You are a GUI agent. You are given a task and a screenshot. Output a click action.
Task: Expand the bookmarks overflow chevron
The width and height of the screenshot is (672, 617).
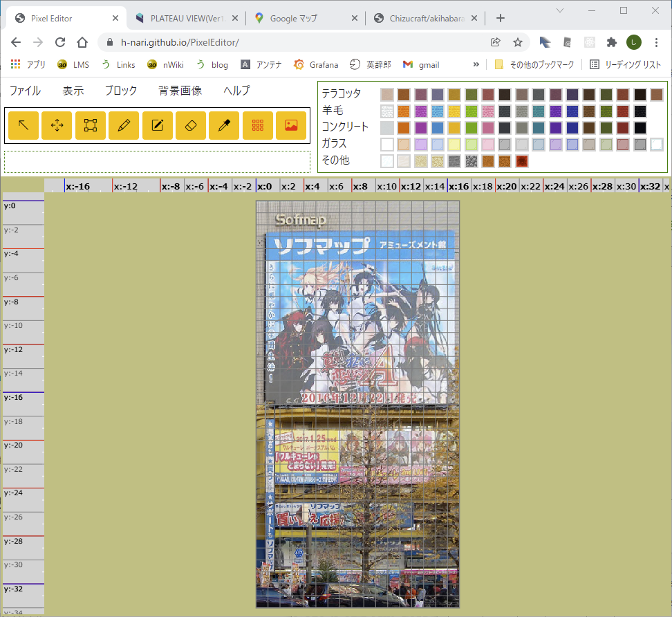[476, 64]
